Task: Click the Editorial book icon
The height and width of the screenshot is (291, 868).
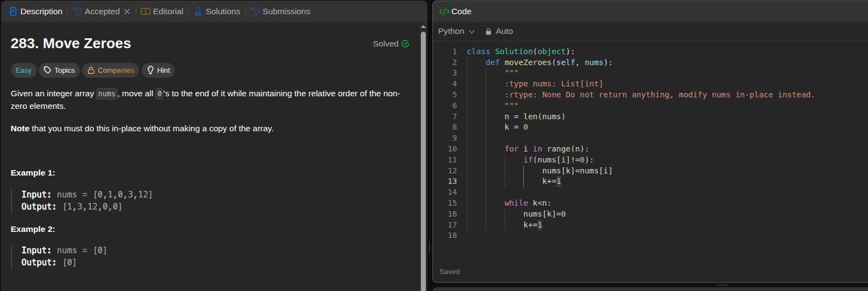Action: tap(145, 11)
